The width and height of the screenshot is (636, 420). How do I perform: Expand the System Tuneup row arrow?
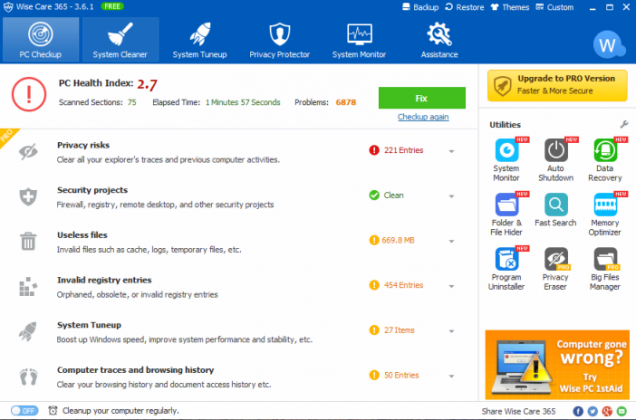(451, 332)
